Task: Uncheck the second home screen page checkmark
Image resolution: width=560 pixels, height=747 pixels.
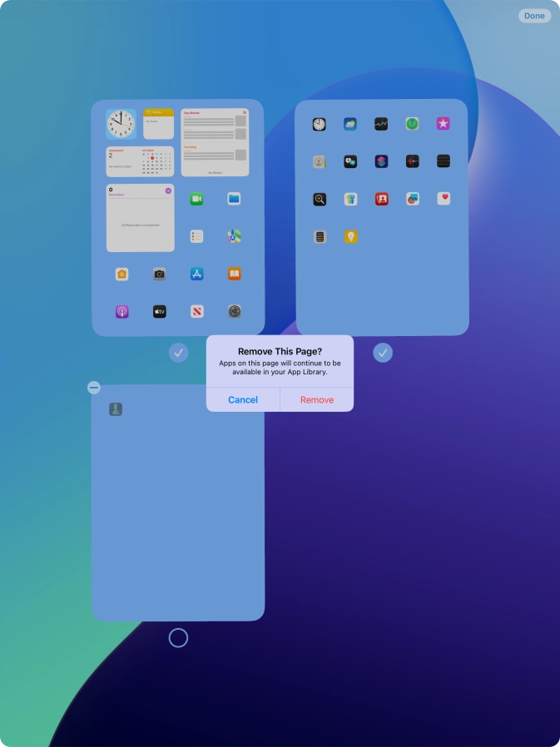Action: [383, 354]
